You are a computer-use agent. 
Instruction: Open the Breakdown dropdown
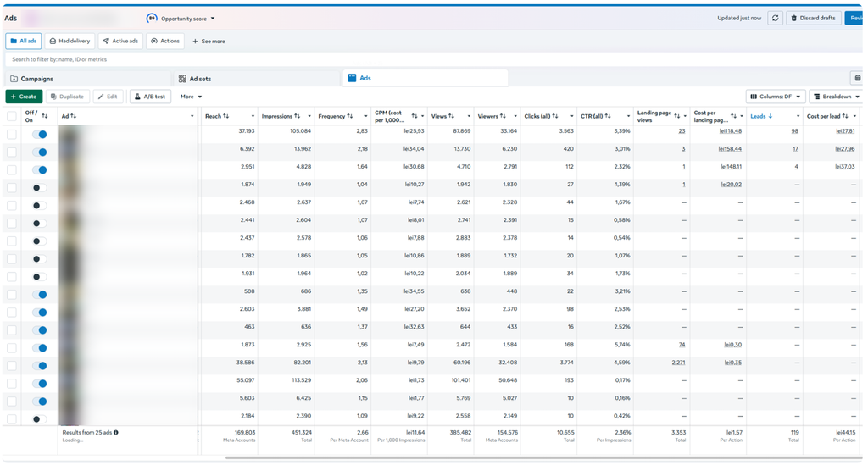pyautogui.click(x=836, y=97)
